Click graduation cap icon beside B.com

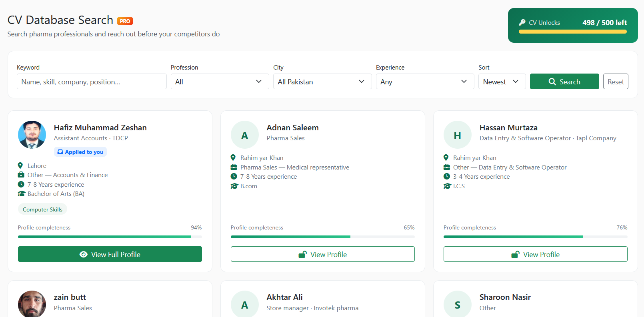[x=234, y=186]
